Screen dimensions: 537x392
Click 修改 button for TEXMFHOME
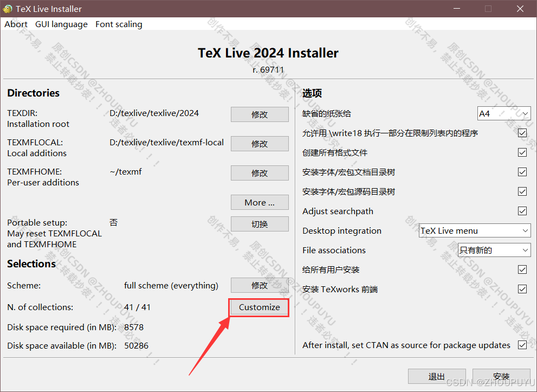[x=260, y=173]
